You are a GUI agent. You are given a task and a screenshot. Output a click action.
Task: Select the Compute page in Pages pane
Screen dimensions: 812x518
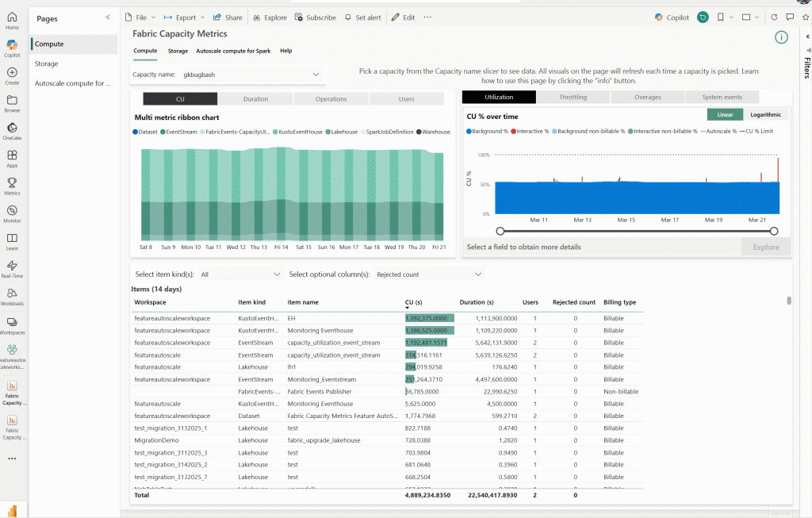tap(74, 44)
